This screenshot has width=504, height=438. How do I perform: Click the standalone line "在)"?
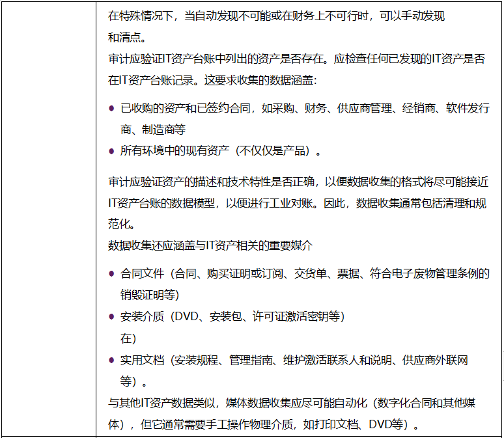pos(128,338)
